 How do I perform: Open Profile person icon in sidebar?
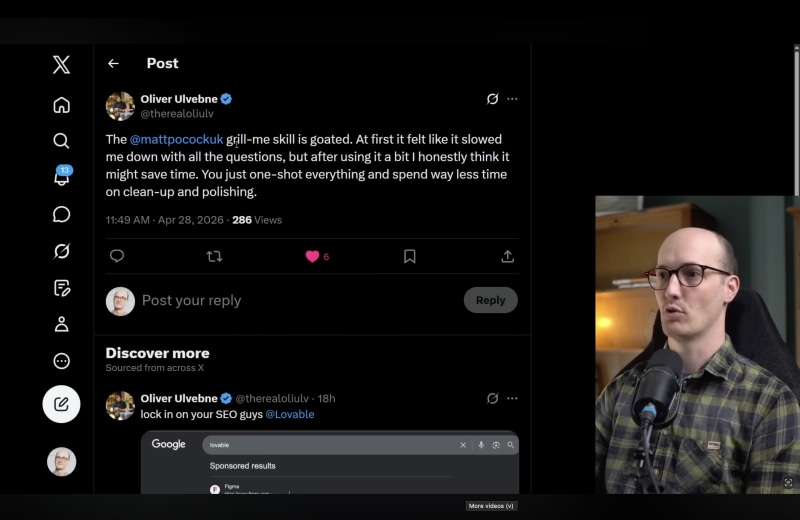coord(61,324)
